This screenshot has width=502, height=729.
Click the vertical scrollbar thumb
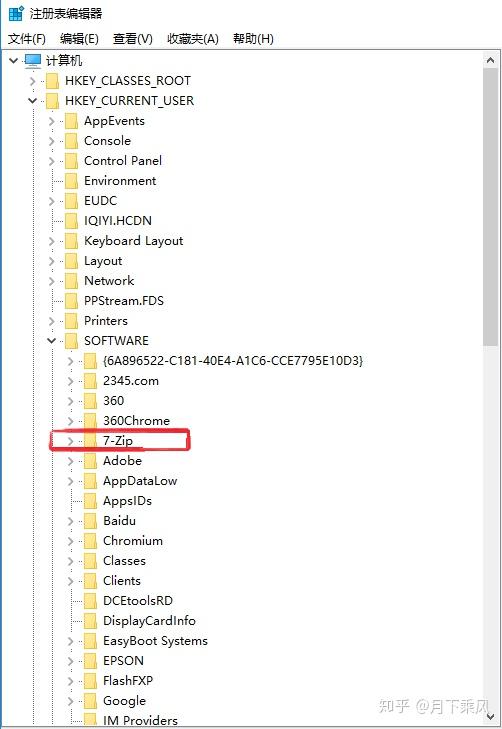point(490,208)
